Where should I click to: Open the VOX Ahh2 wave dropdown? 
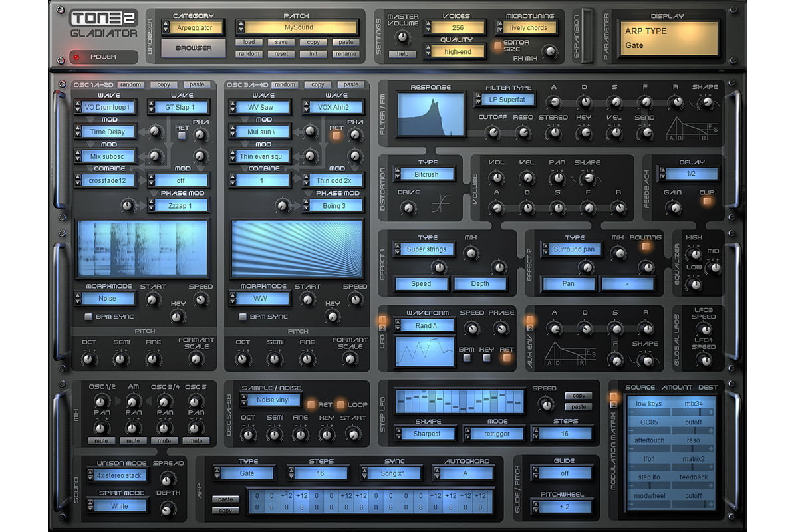click(x=332, y=107)
